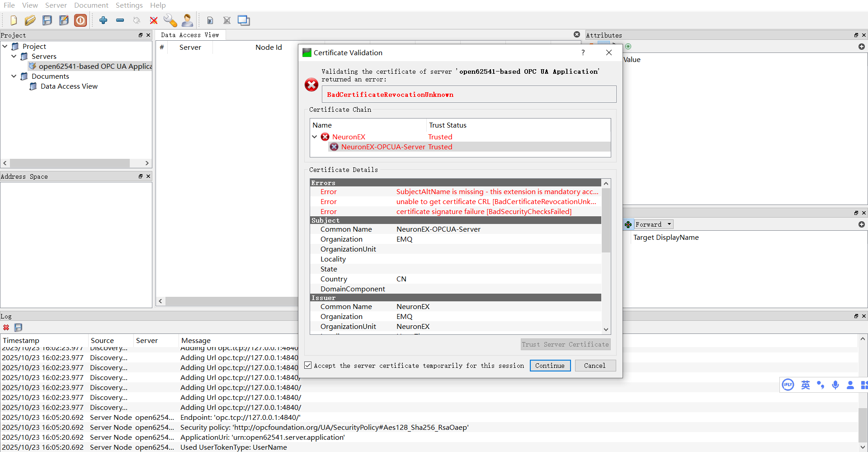This screenshot has width=868, height=452.
Task: Select NeuronEX-OPCUA-Server certificate row
Action: tap(383, 147)
